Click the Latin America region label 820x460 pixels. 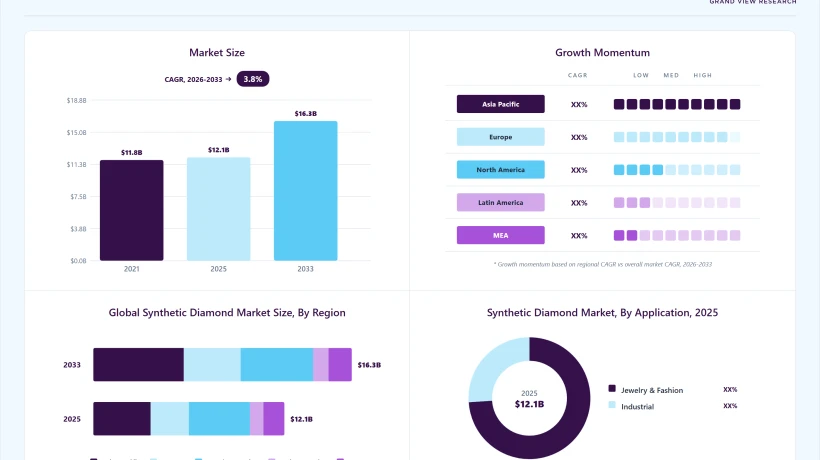500,202
